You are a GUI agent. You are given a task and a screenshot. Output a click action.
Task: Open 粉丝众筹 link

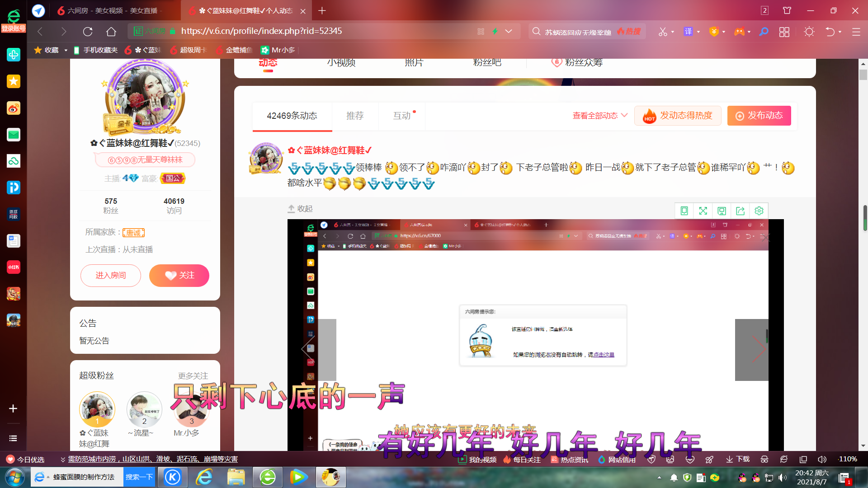pyautogui.click(x=577, y=63)
